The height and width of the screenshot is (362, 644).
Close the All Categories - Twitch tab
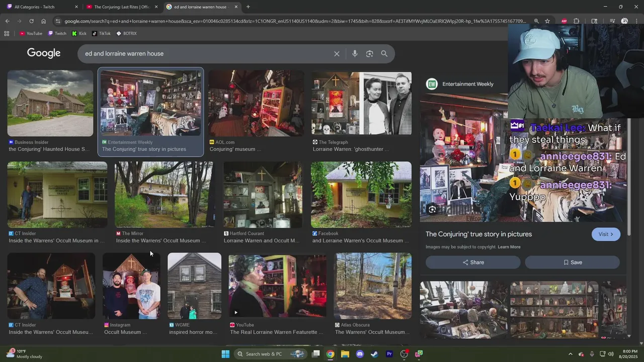coord(76,7)
